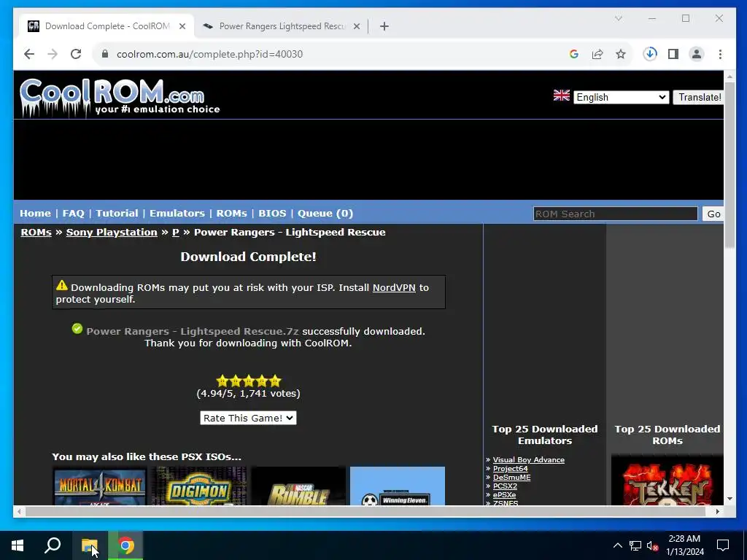
Task: Click Power Rangers - Lightspeed Rescue.7z filename
Action: click(x=193, y=332)
